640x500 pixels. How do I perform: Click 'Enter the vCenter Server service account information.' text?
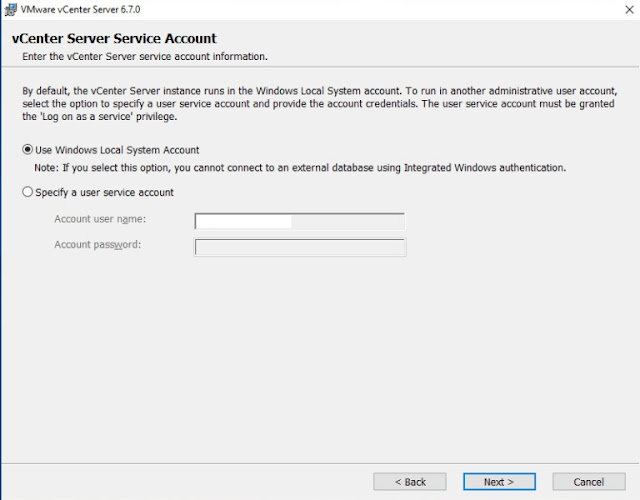tap(145, 56)
